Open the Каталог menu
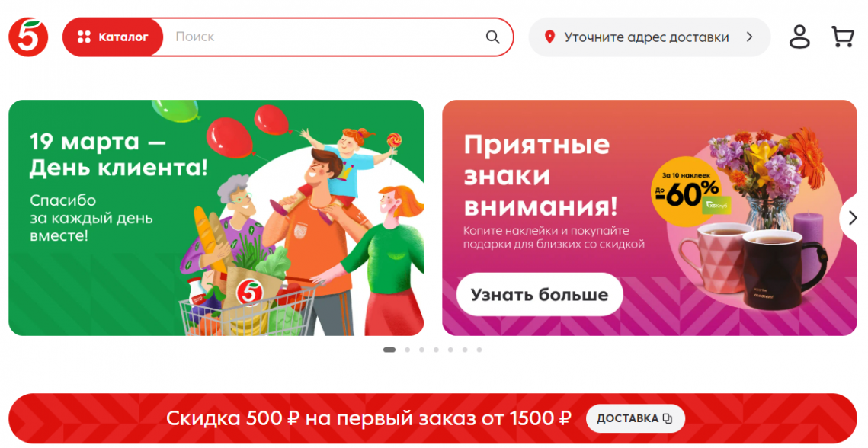868x448 pixels. coord(113,37)
